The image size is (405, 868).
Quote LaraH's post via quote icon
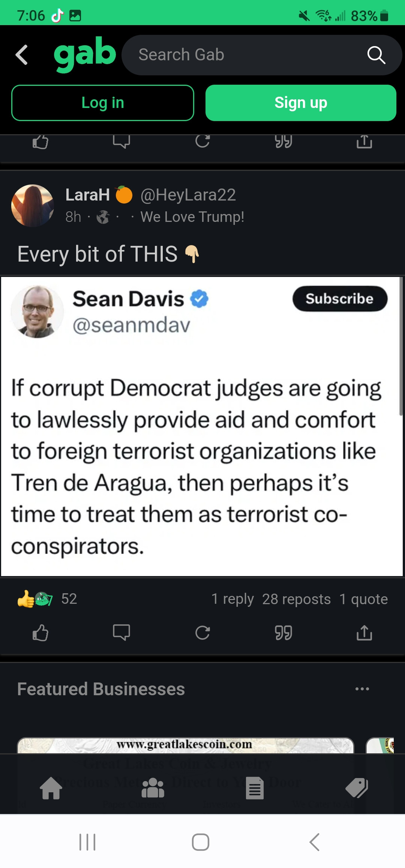283,633
